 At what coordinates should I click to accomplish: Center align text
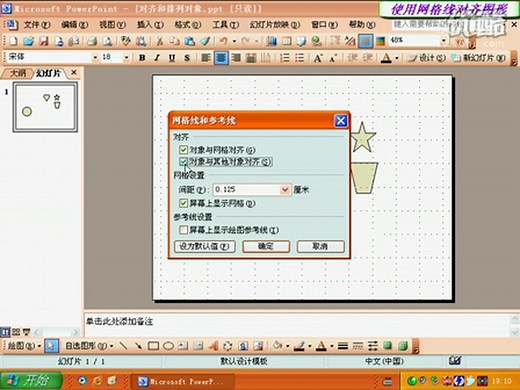(x=221, y=58)
